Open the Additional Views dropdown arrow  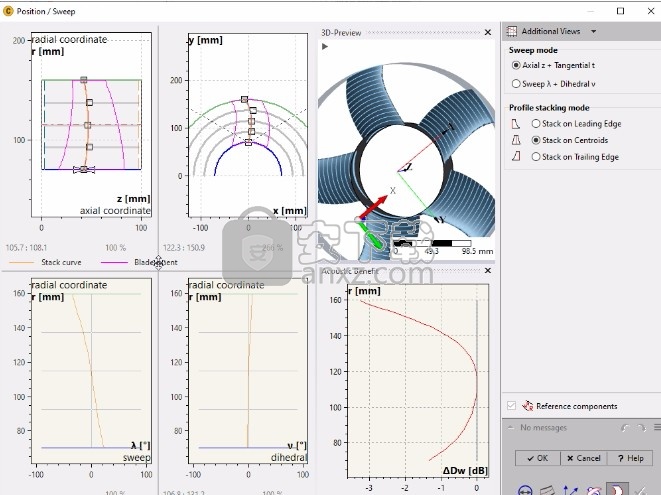click(x=593, y=31)
